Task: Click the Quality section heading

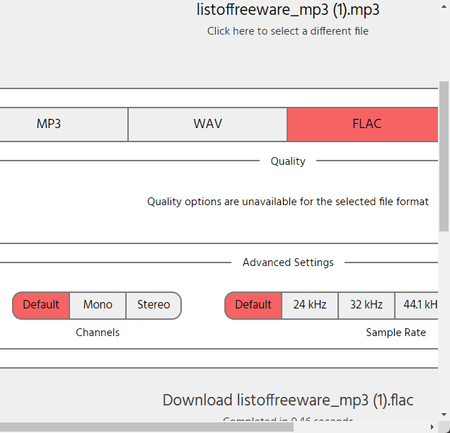Action: [288, 161]
